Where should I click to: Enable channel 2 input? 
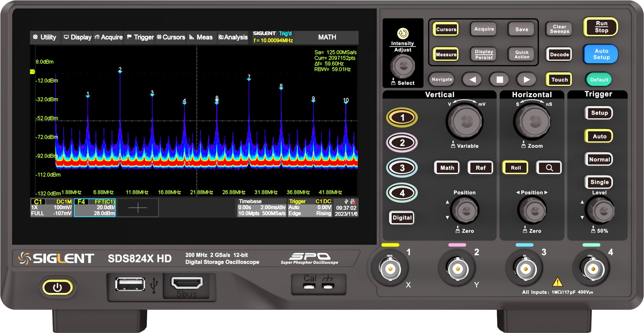click(401, 143)
